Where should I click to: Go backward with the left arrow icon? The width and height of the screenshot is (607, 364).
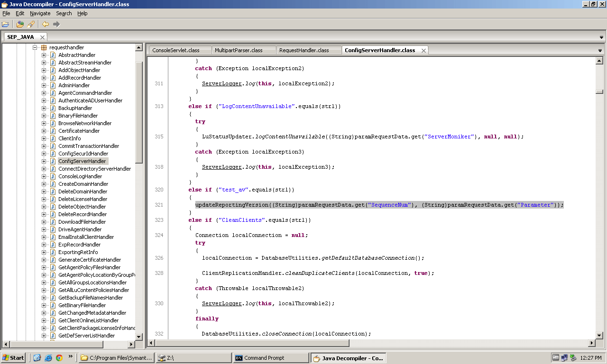click(46, 24)
